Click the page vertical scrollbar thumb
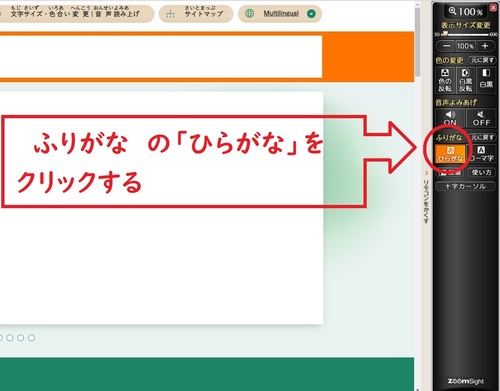The height and width of the screenshot is (391, 500). 418,42
